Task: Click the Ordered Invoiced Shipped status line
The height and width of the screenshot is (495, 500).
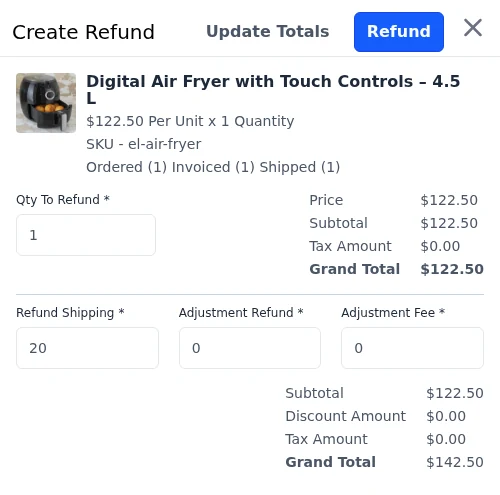Action: point(213,167)
